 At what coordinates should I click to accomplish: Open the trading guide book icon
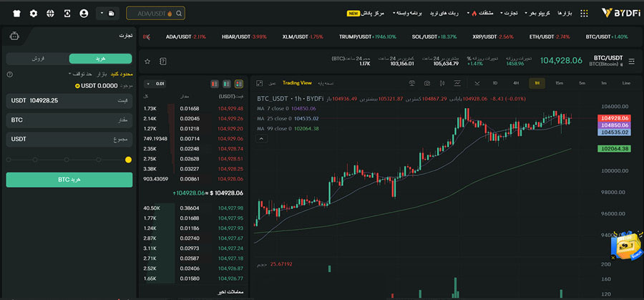(163, 62)
